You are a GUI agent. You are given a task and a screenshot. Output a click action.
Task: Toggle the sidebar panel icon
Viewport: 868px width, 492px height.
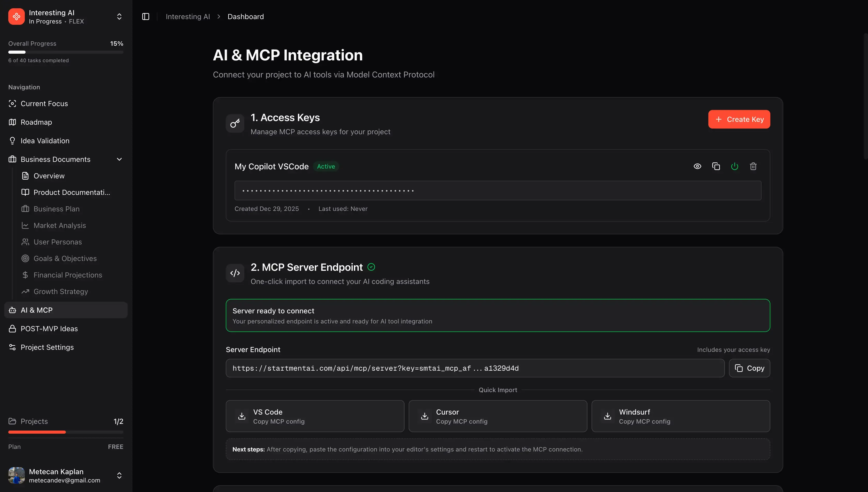click(146, 17)
